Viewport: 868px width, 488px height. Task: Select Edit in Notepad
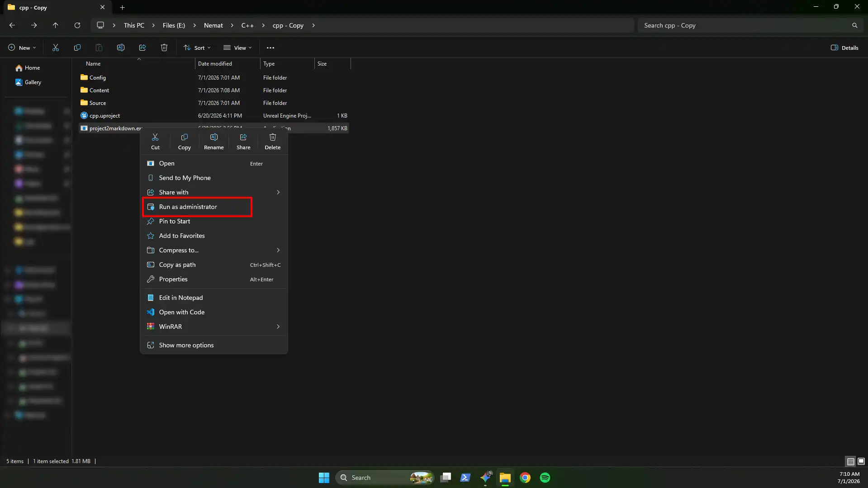pos(214,298)
